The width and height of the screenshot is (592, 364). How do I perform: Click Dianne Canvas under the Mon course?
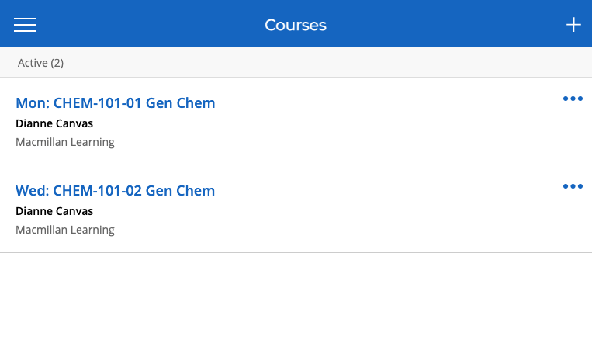click(54, 123)
